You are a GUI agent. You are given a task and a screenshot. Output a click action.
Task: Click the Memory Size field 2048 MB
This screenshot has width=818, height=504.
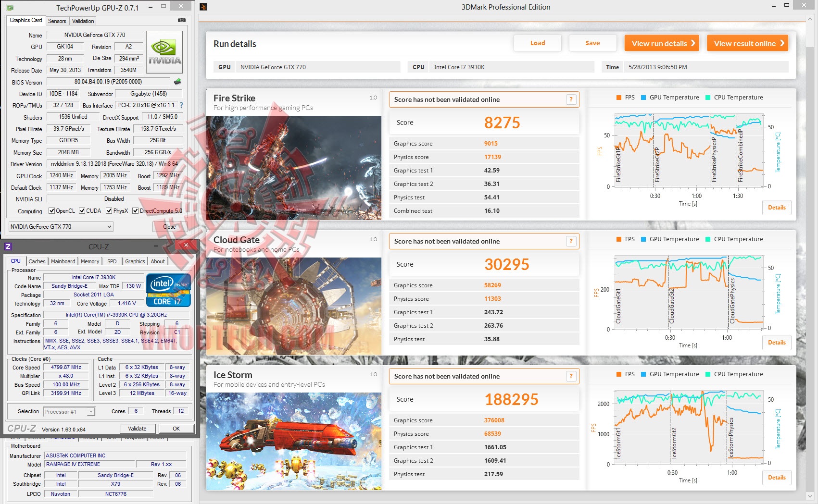tap(68, 152)
